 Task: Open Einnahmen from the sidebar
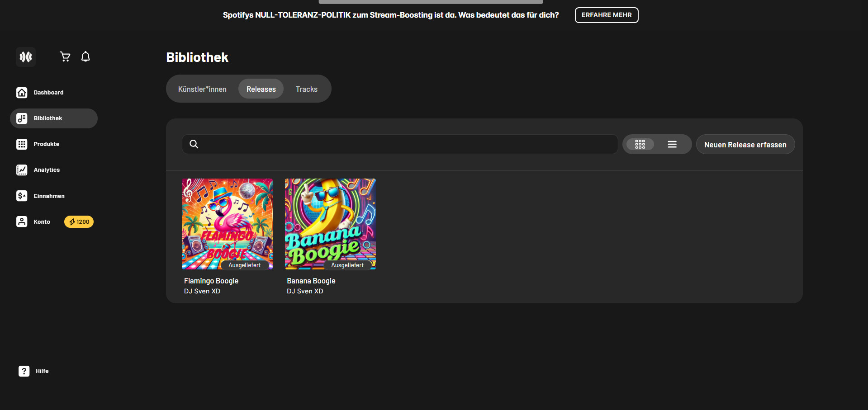point(49,196)
